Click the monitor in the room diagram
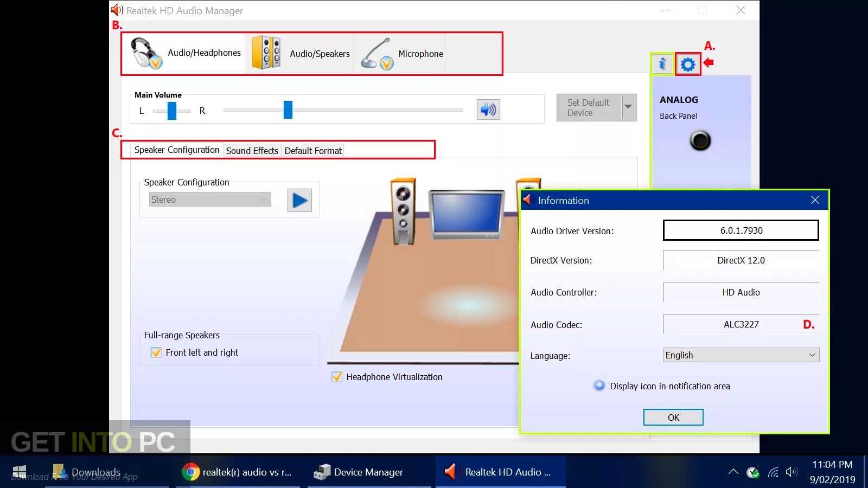 (x=466, y=215)
